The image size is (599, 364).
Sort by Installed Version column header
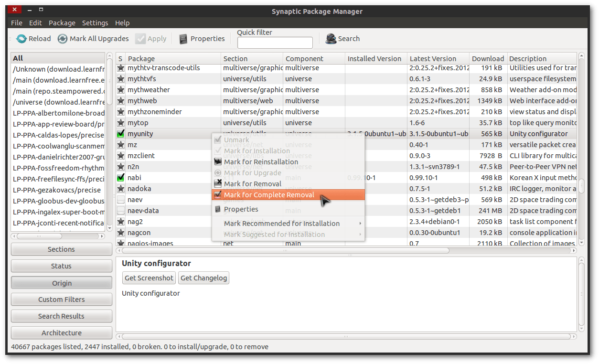[376, 58]
